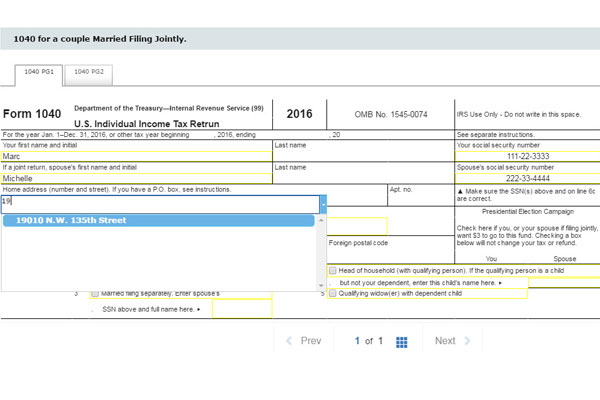The width and height of the screenshot is (600, 400).
Task: Check the Married filing separately checkbox
Action: coord(95,294)
